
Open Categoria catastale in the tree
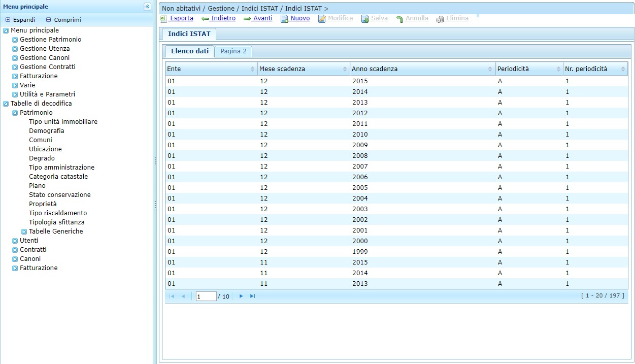[58, 177]
